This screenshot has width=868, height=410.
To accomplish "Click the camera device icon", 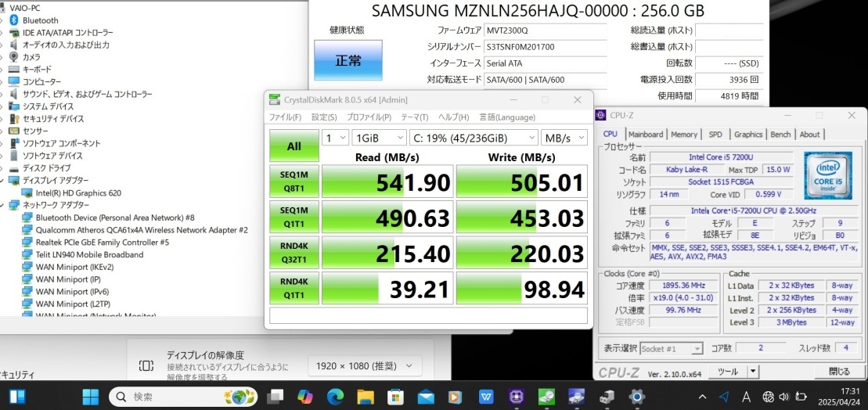I will (x=14, y=57).
